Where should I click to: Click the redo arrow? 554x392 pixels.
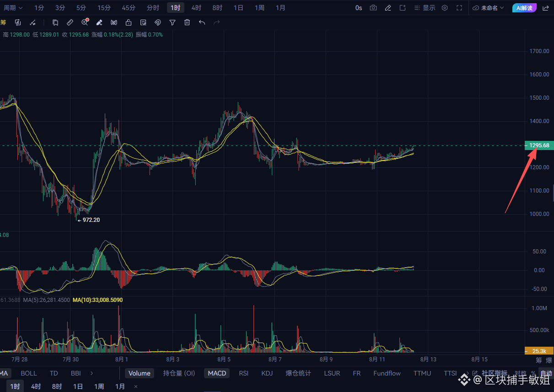click(216, 22)
